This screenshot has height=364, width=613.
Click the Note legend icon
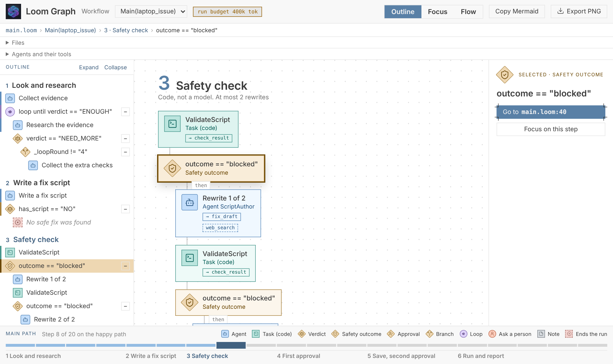coord(541,334)
